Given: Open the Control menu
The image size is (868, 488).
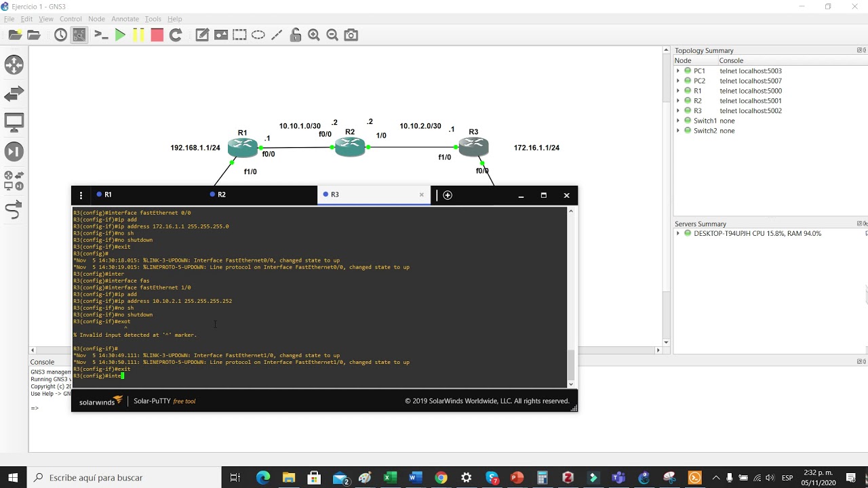Looking at the screenshot, I should [x=71, y=19].
